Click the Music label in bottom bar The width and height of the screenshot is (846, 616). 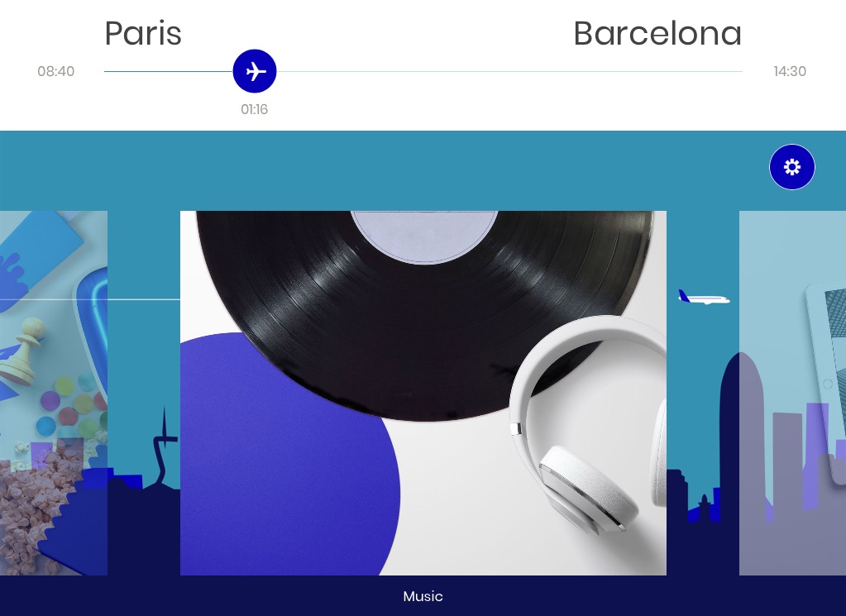click(x=423, y=596)
